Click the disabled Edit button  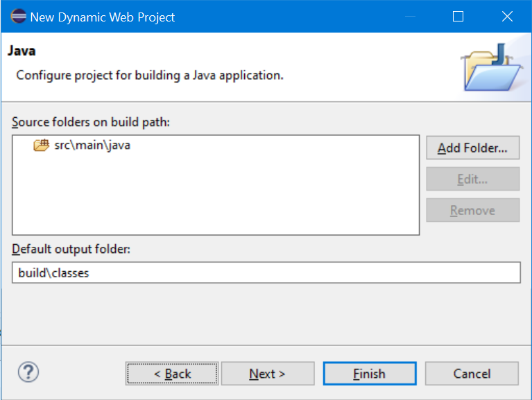point(472,179)
